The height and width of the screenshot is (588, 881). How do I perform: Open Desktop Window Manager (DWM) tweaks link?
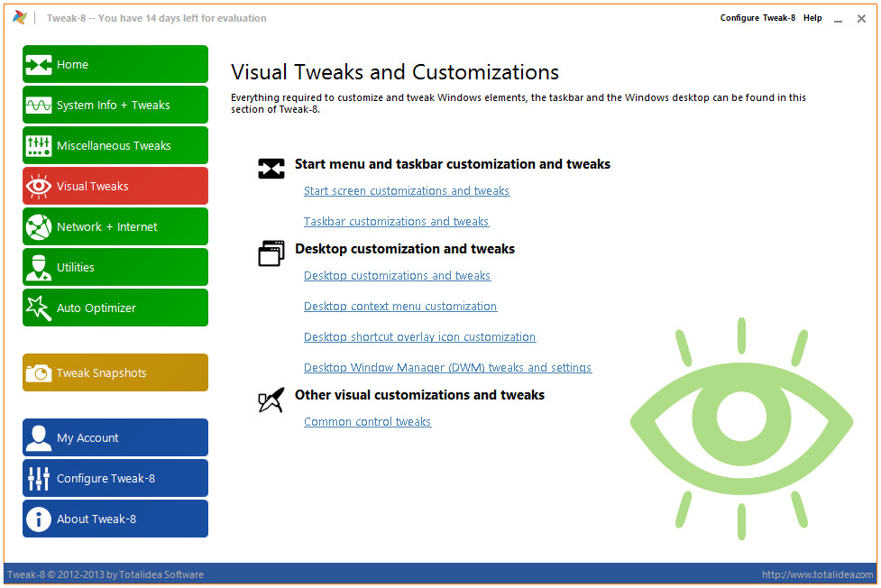point(448,368)
